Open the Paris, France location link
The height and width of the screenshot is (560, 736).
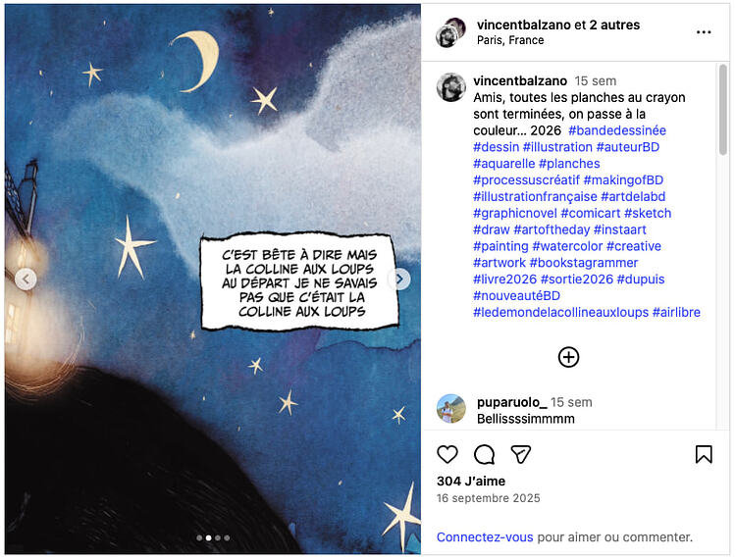tap(510, 40)
